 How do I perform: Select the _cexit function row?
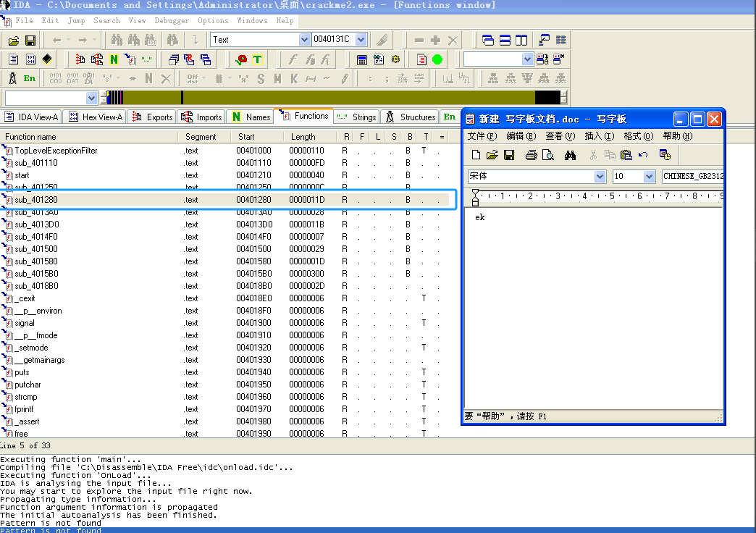[224, 298]
